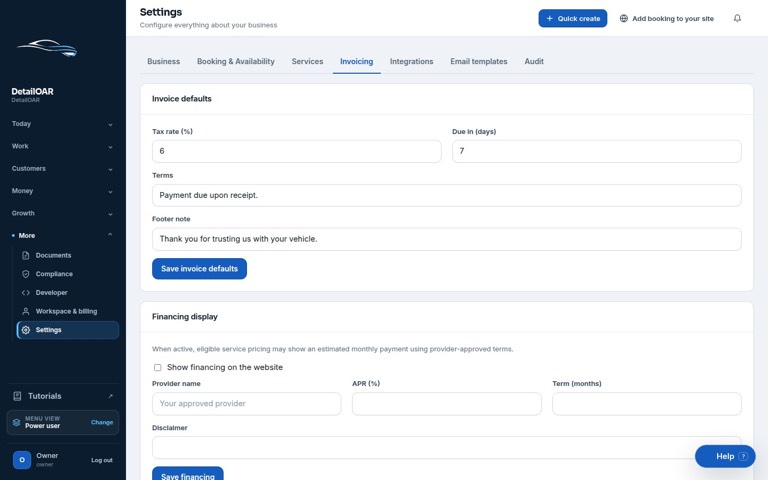This screenshot has height=480, width=768.
Task: Click the external-link arrow next to Tutorials
Action: pos(110,396)
